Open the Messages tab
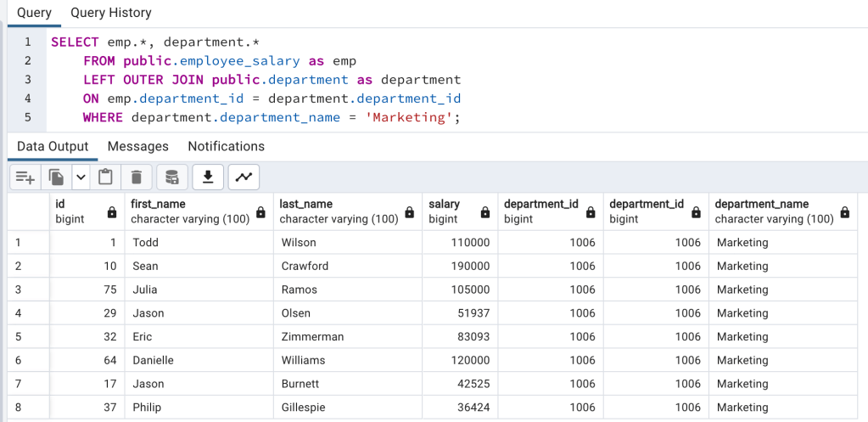 (x=137, y=146)
